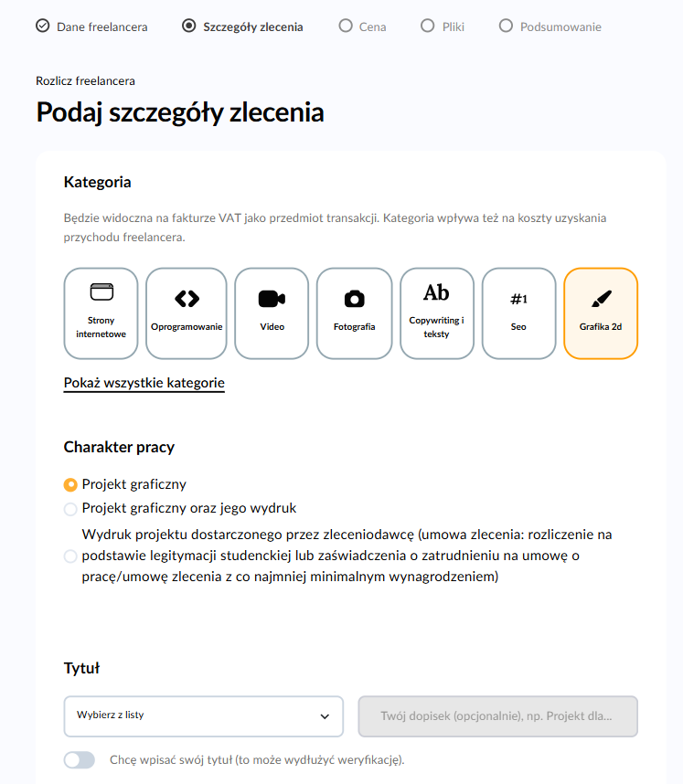Select the Projekt graficzny radio option
This screenshot has height=784, width=683.
(x=70, y=484)
